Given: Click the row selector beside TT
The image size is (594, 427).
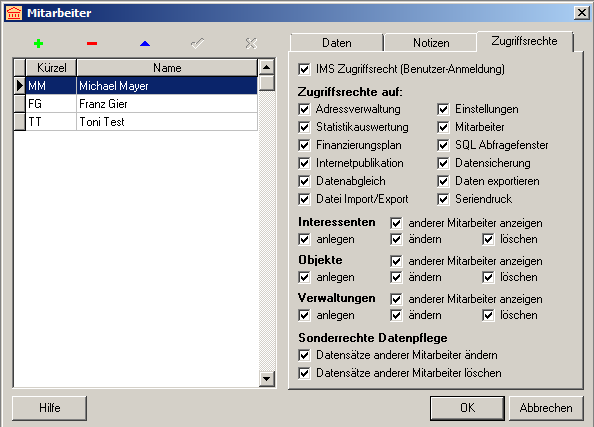Looking at the screenshot, I should coord(20,122).
